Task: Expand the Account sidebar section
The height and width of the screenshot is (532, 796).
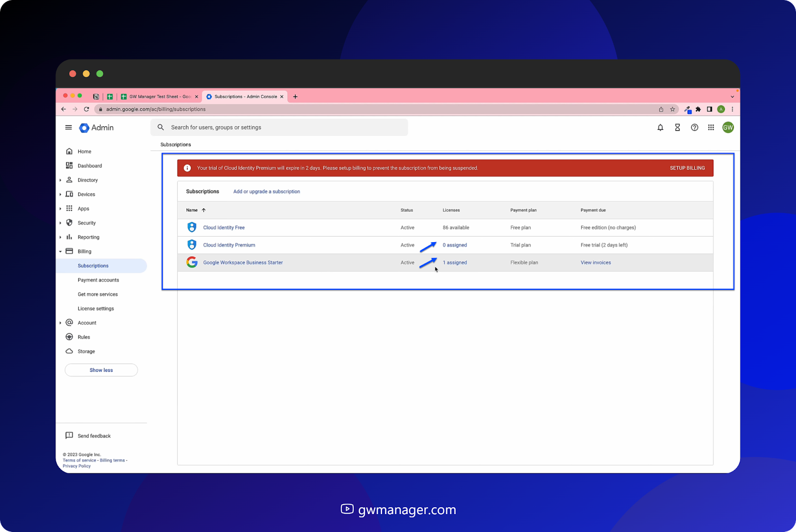Action: tap(60, 322)
